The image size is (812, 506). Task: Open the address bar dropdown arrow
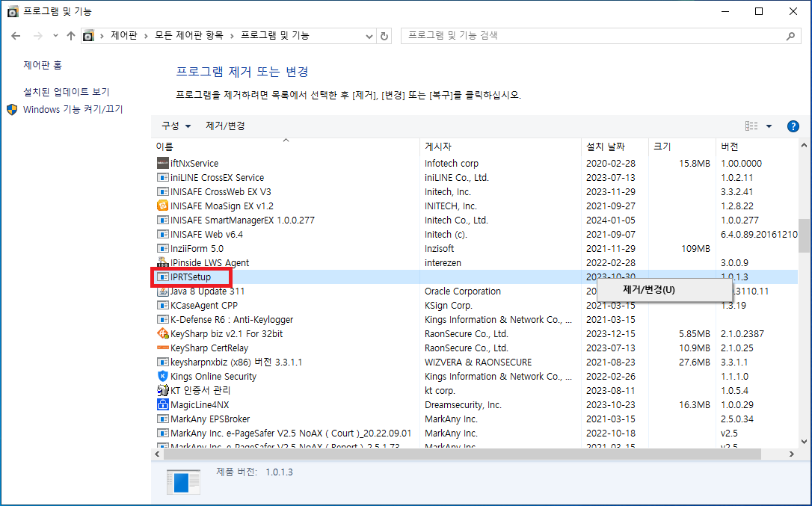[x=369, y=35]
